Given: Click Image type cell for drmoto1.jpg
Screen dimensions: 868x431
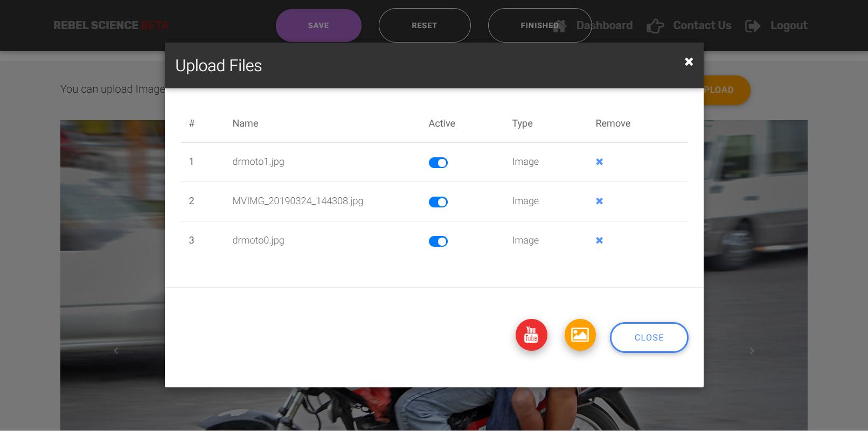Looking at the screenshot, I should (x=525, y=162).
